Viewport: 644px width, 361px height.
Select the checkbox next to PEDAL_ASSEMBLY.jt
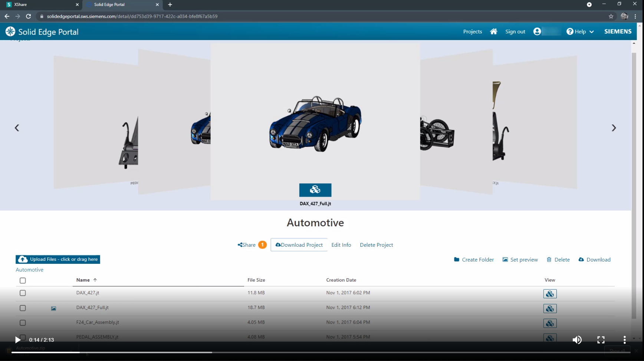click(x=23, y=338)
